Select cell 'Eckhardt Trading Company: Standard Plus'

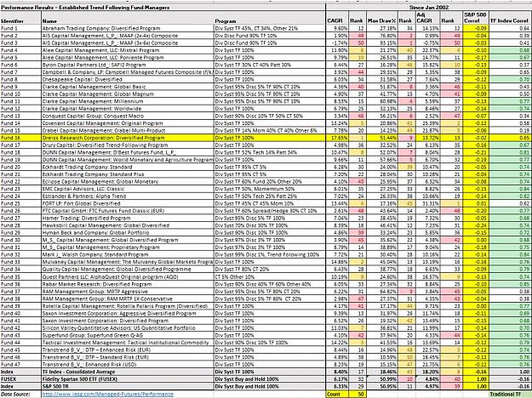pyautogui.click(x=128, y=174)
